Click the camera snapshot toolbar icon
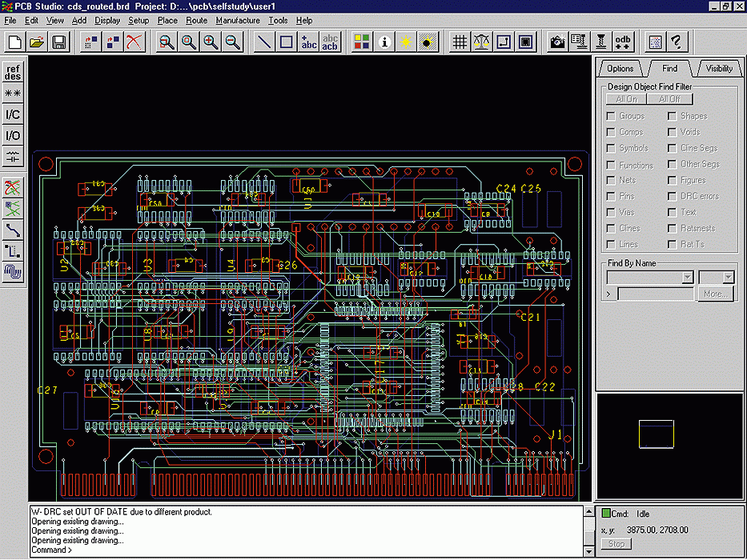This screenshot has height=560, width=747. pyautogui.click(x=557, y=42)
